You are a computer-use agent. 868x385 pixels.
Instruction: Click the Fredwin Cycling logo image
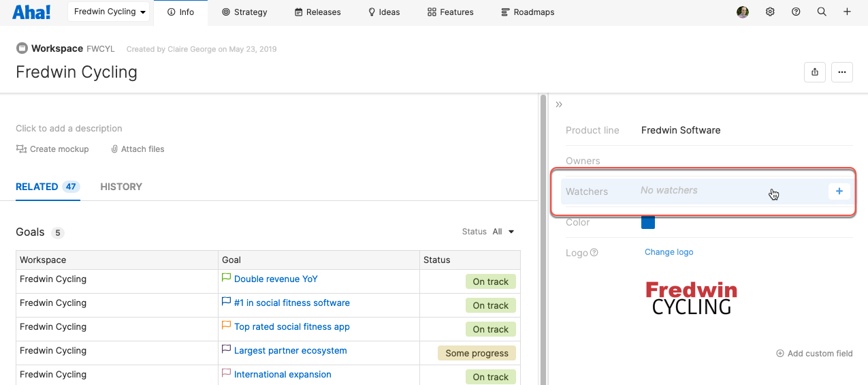tap(692, 298)
